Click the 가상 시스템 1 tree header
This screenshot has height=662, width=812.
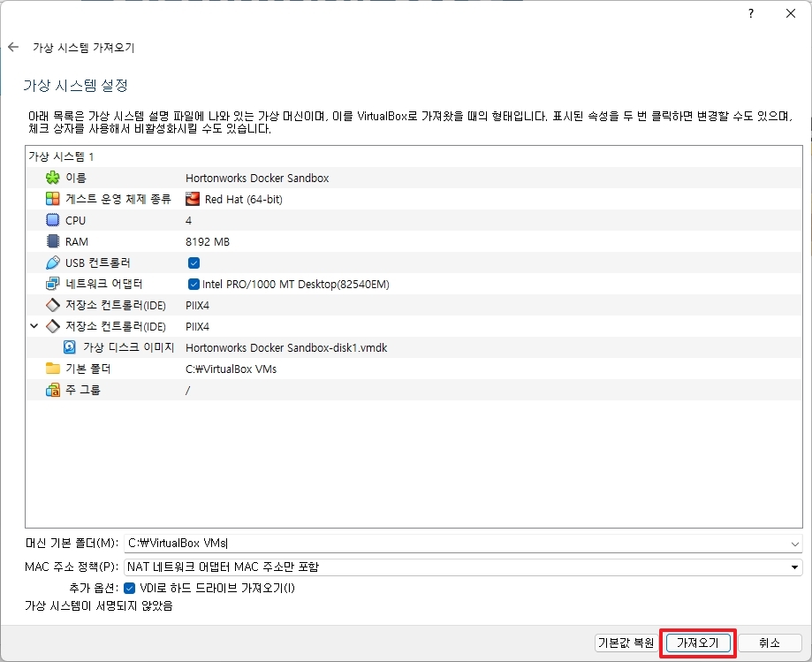(x=61, y=156)
